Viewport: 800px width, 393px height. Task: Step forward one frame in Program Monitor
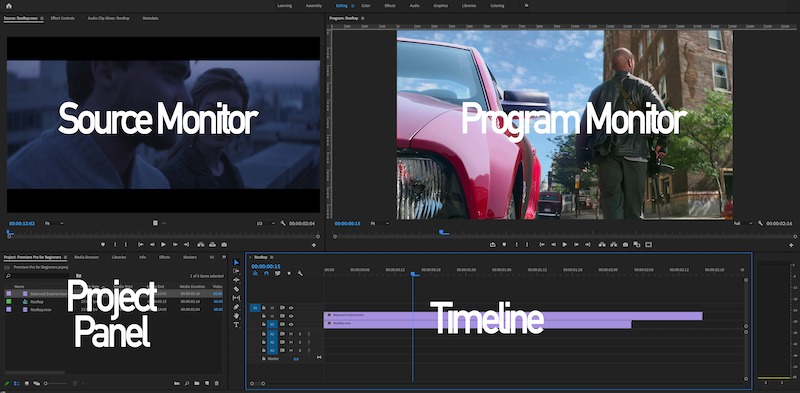[577, 244]
